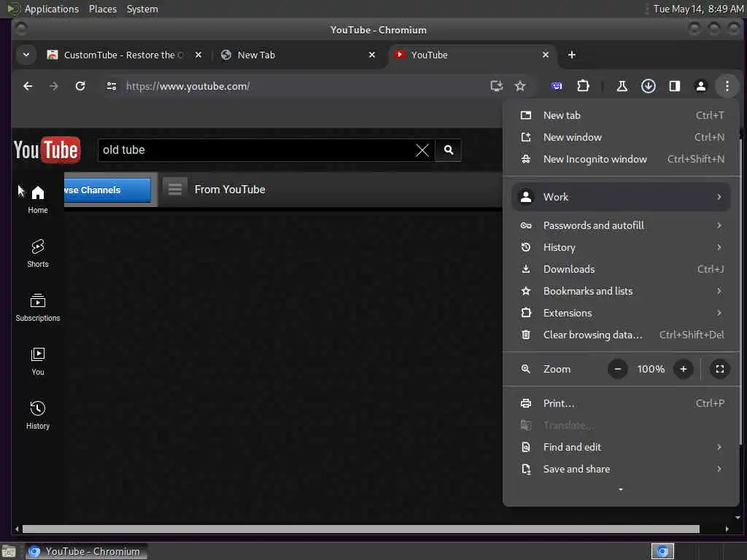Expand the Work profile submenu
747x560 pixels.
pos(621,197)
